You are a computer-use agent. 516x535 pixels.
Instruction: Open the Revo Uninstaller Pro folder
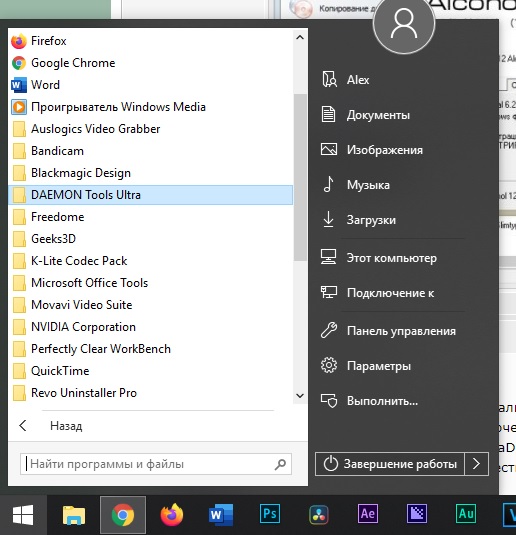(150, 393)
